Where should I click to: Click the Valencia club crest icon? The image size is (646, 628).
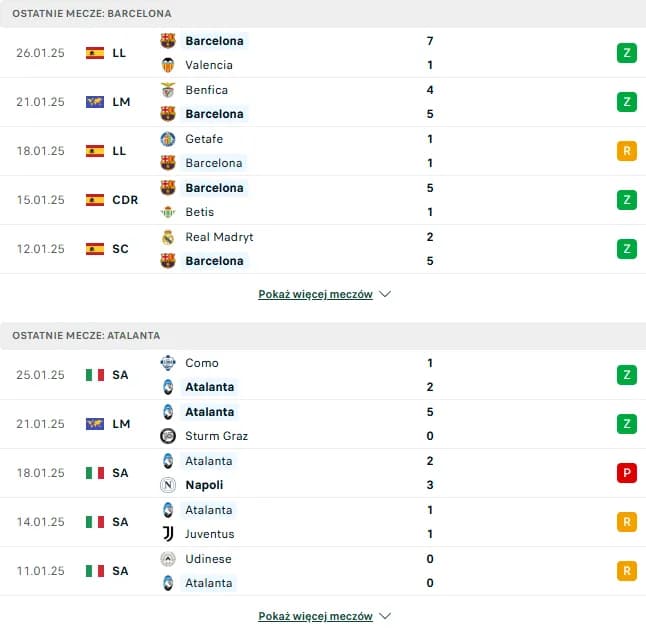[168, 65]
